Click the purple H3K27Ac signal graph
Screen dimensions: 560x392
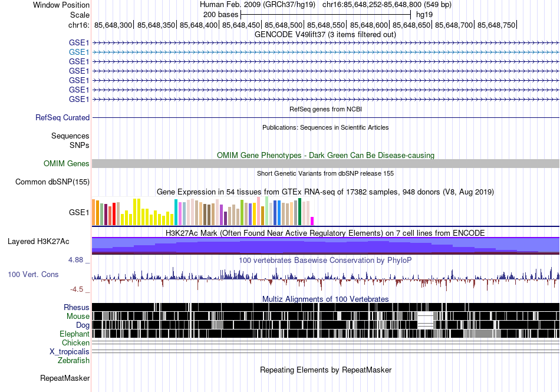point(325,246)
